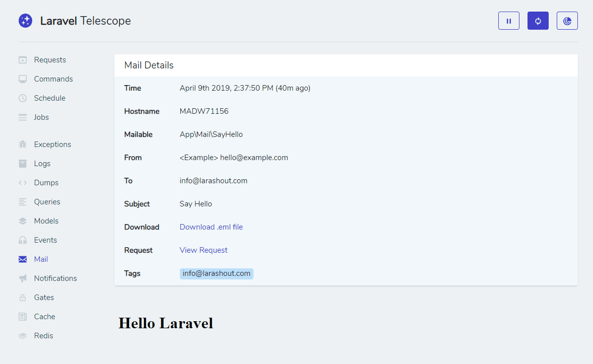Open the Redis section
Viewport: 593px width, 364px height.
click(43, 335)
